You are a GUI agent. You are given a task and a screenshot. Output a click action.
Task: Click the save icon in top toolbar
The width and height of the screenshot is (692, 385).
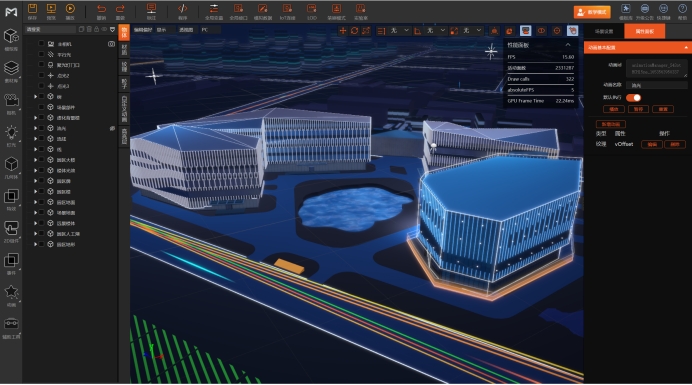pyautogui.click(x=32, y=8)
